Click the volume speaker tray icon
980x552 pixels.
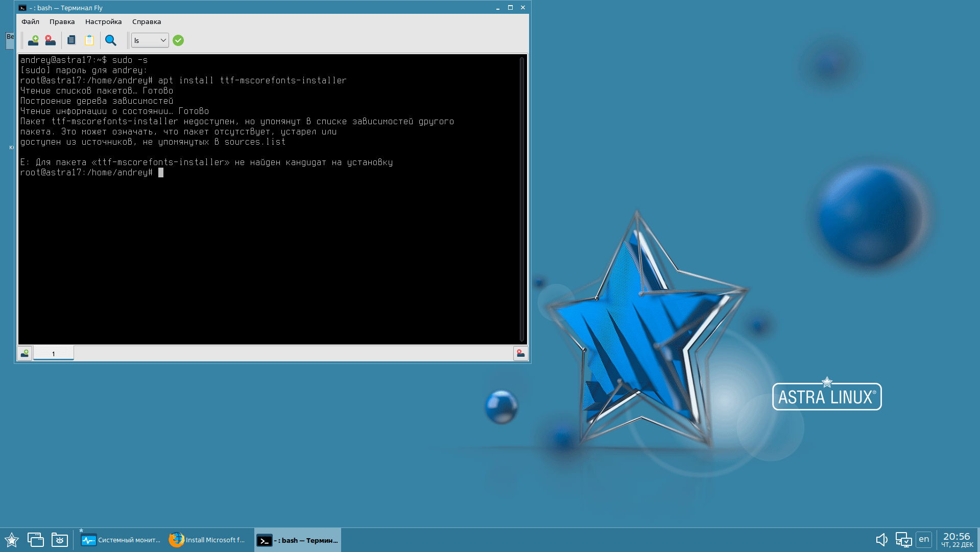(881, 540)
